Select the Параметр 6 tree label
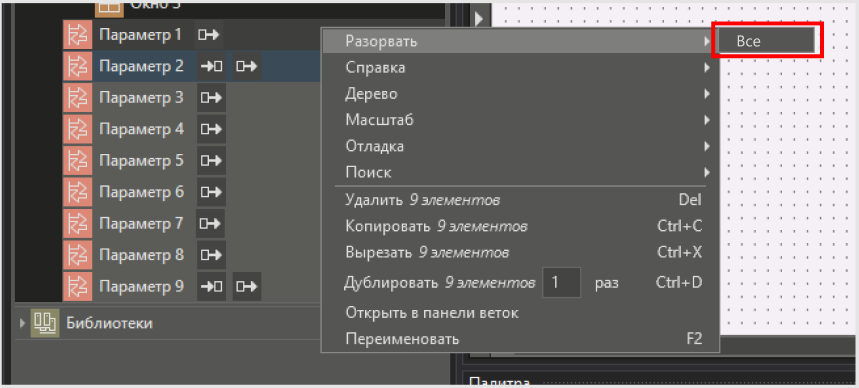 141,192
